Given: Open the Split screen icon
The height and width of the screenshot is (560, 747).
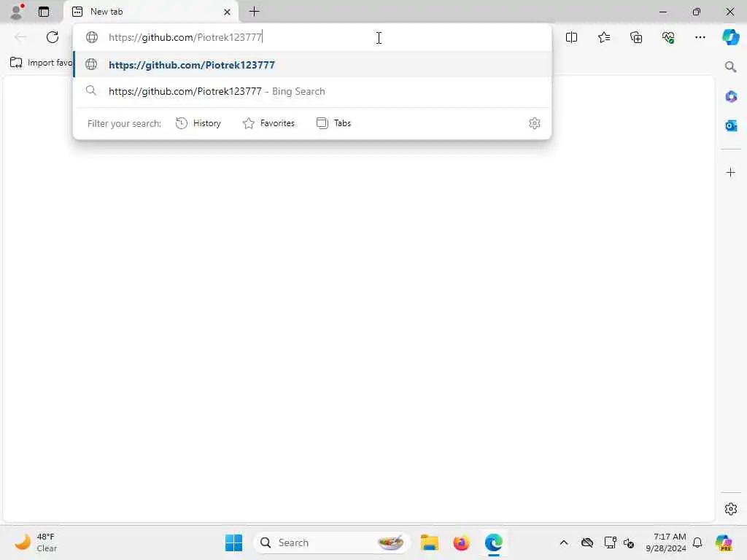Looking at the screenshot, I should point(571,37).
